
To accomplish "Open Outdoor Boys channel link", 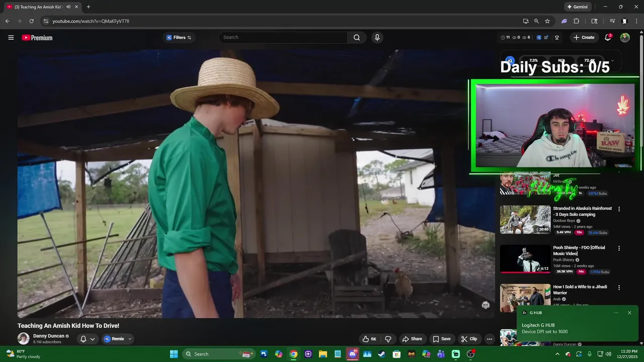I will (x=565, y=221).
